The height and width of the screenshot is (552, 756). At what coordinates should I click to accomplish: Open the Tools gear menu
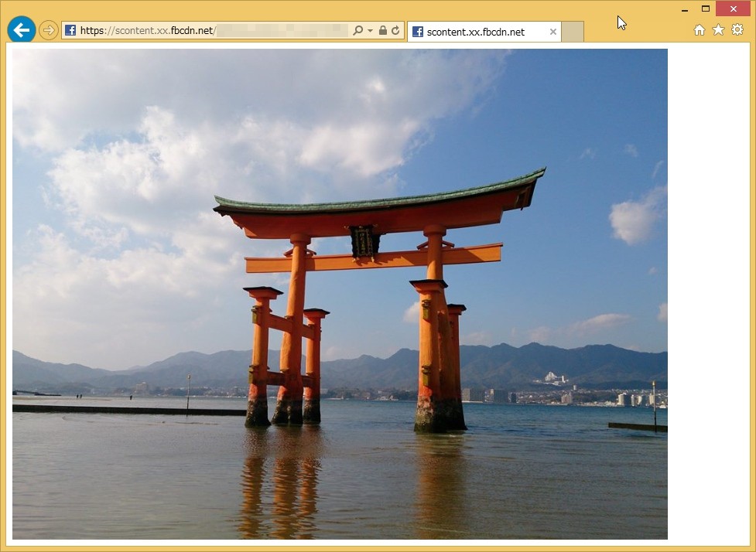(x=737, y=30)
